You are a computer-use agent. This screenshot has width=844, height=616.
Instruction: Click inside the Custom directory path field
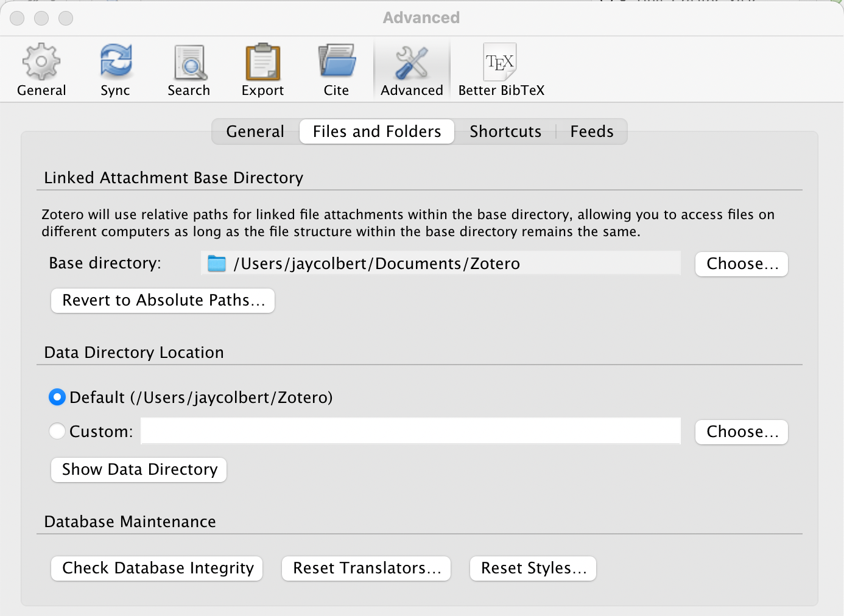(x=410, y=431)
